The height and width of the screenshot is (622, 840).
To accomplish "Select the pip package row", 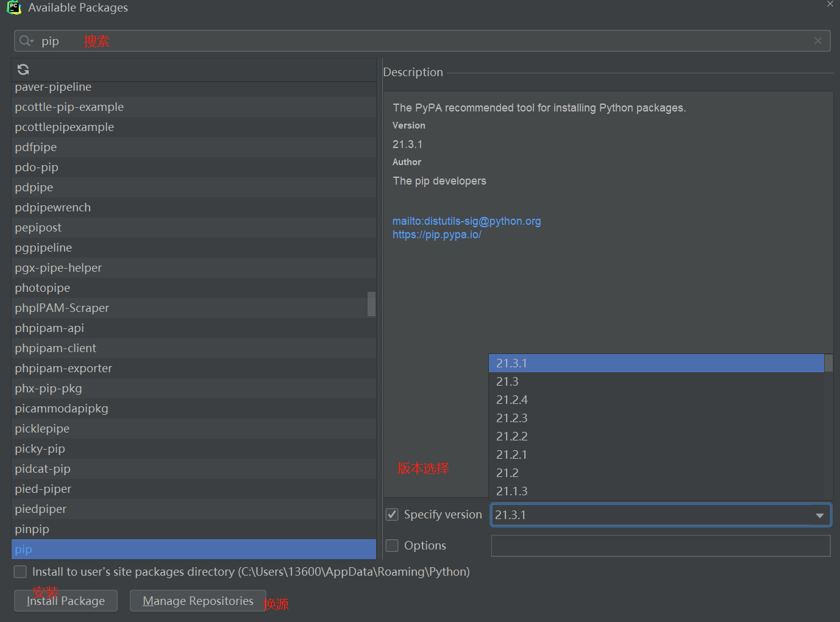I will 194,550.
